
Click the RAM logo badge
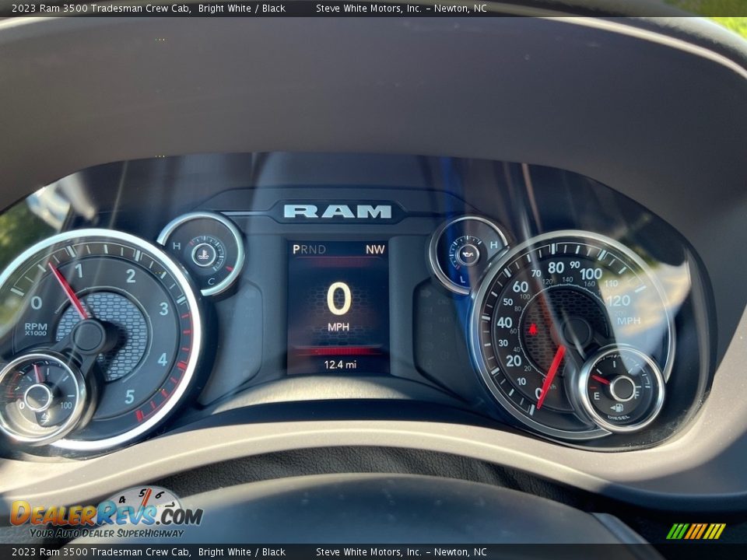(337, 212)
